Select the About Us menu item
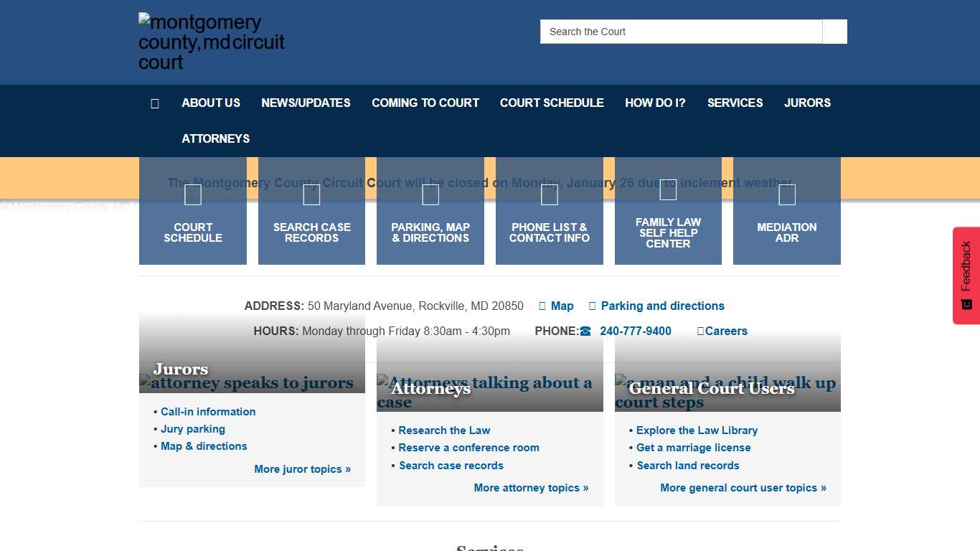980x551 pixels. (x=210, y=103)
